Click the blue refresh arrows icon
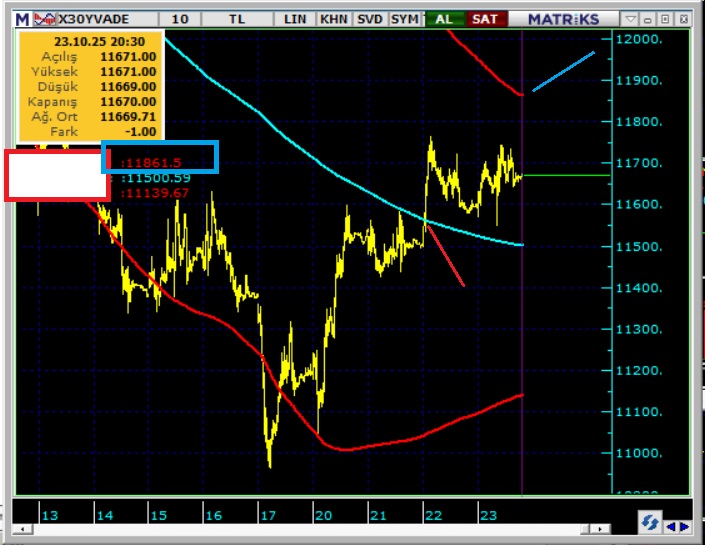Screen dimensions: 705x545 [650, 523]
